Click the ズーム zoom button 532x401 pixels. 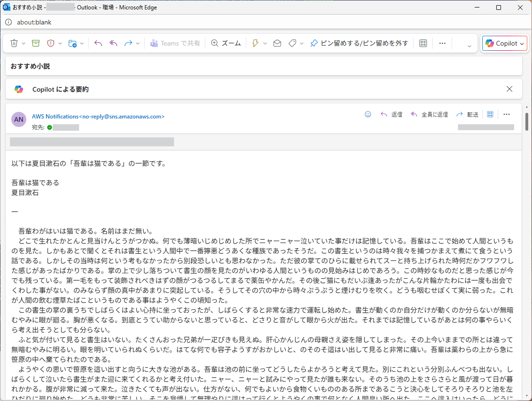point(226,43)
